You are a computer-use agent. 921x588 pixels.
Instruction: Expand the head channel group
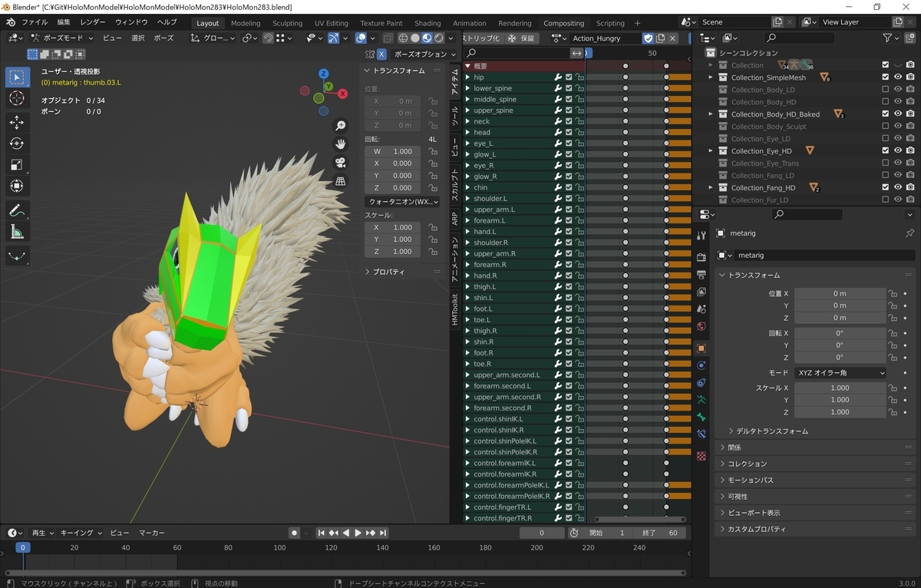click(x=468, y=132)
